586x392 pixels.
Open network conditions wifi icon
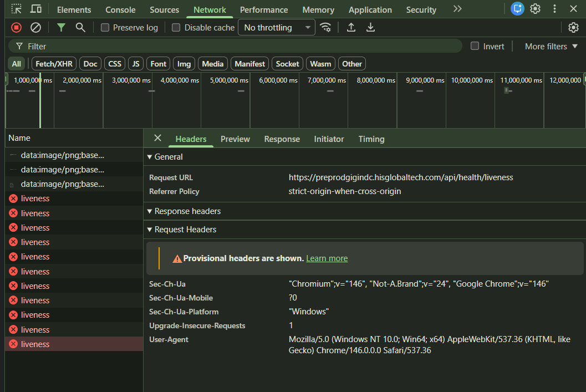[x=325, y=27]
